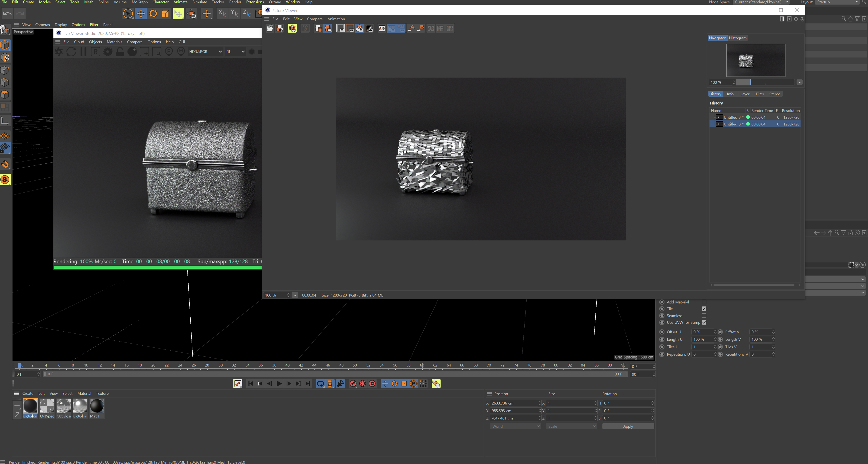Viewport: 868px width, 464px height.
Task: Click Picture Viewer AB compare icon
Action: coord(382,28)
